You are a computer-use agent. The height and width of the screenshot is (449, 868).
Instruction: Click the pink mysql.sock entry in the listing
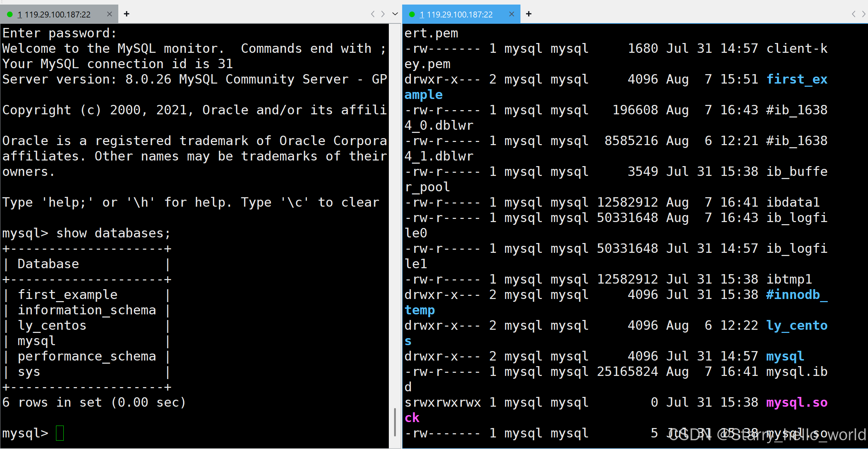tap(797, 402)
